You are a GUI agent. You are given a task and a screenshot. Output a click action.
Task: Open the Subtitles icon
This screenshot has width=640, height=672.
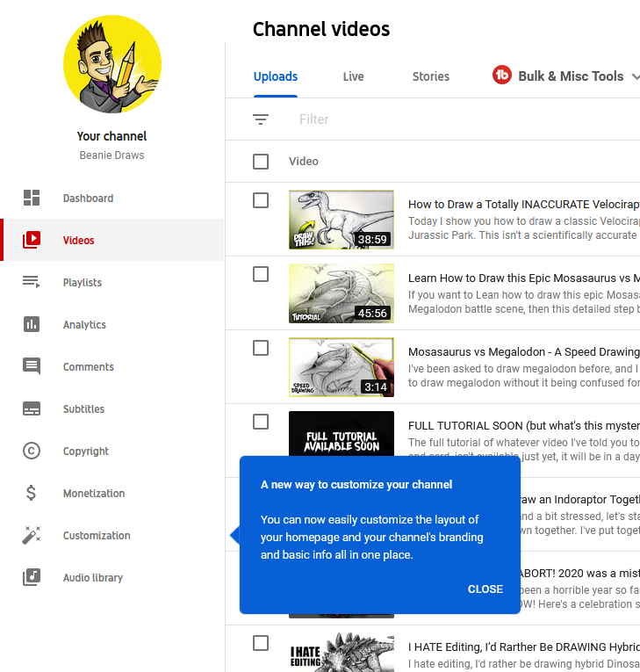[32, 409]
